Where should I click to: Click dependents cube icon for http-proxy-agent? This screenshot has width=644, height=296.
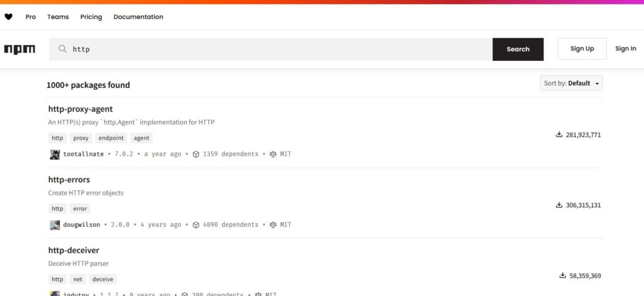196,155
